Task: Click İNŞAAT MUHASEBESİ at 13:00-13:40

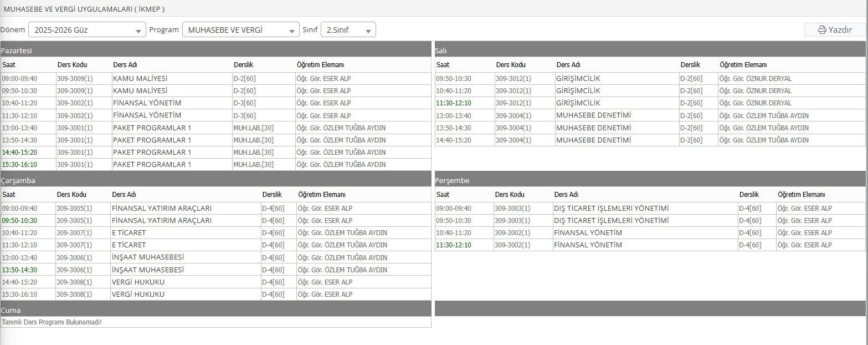Action: point(148,257)
